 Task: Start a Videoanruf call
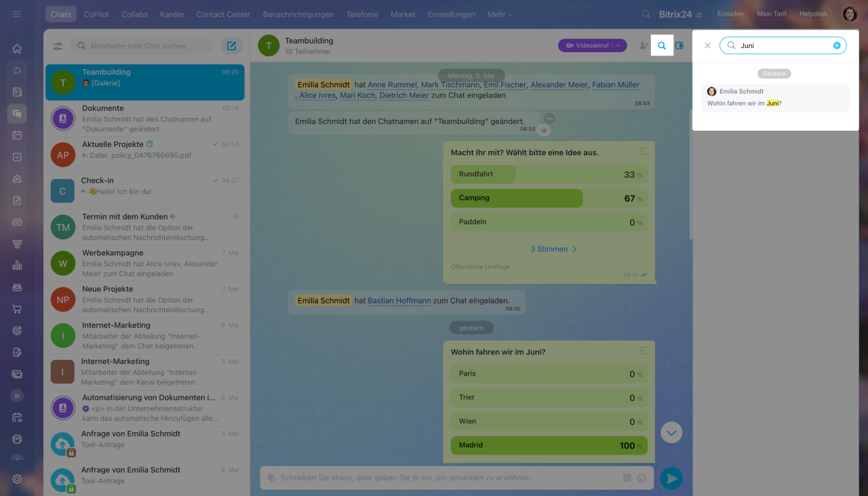(x=585, y=45)
